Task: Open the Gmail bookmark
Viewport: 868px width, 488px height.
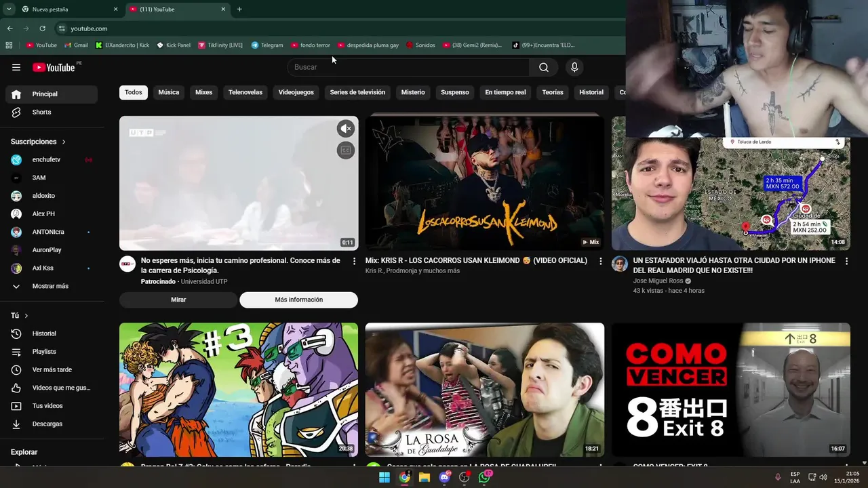Action: click(x=76, y=45)
